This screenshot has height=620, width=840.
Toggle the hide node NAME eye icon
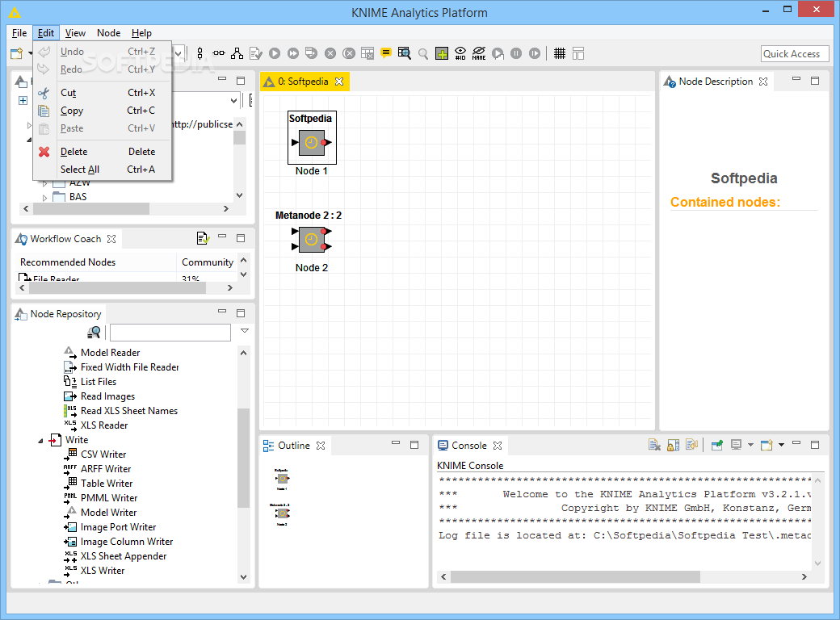point(479,53)
